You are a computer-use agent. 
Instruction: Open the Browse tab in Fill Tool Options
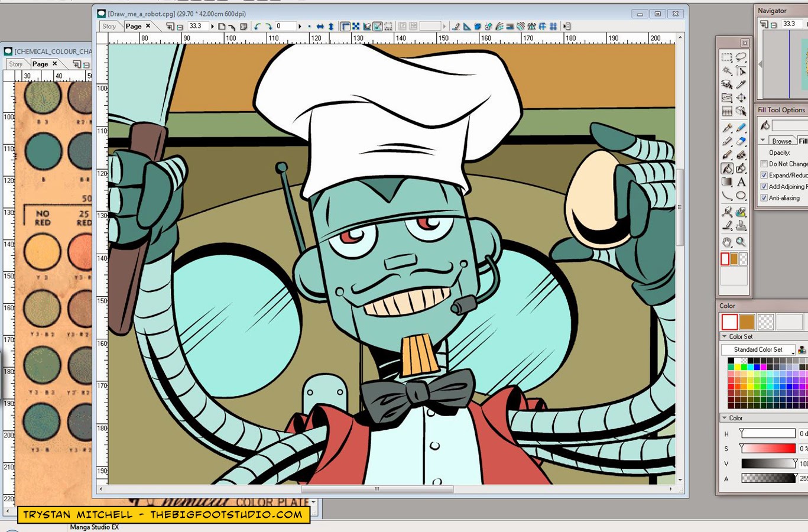click(781, 141)
